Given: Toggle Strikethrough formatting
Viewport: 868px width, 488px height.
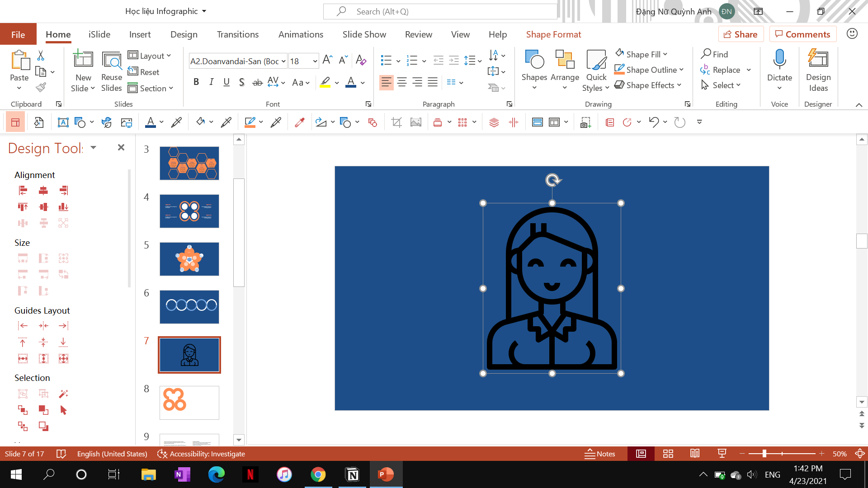Looking at the screenshot, I should (257, 82).
